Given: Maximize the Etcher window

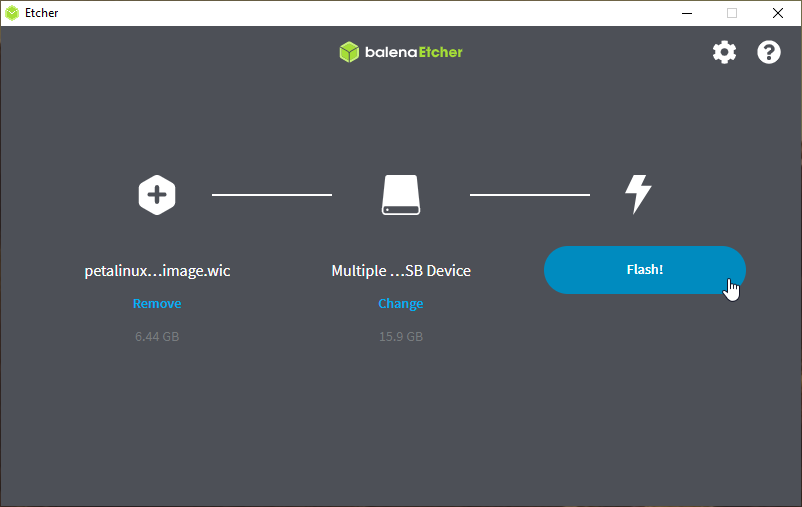Looking at the screenshot, I should 732,13.
